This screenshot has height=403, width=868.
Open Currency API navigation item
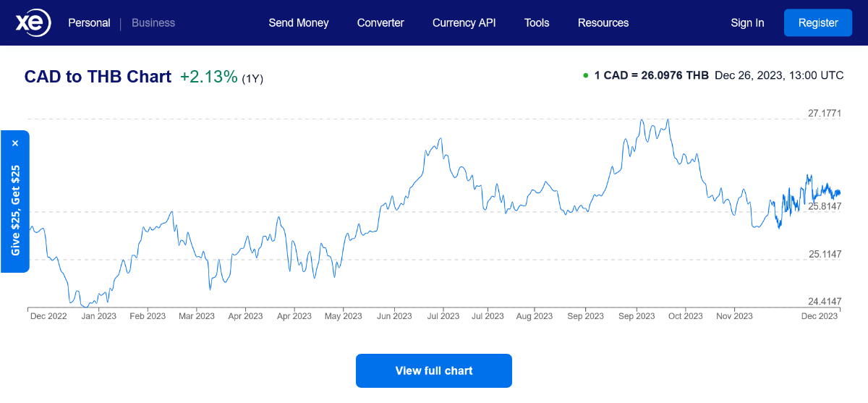(x=464, y=23)
